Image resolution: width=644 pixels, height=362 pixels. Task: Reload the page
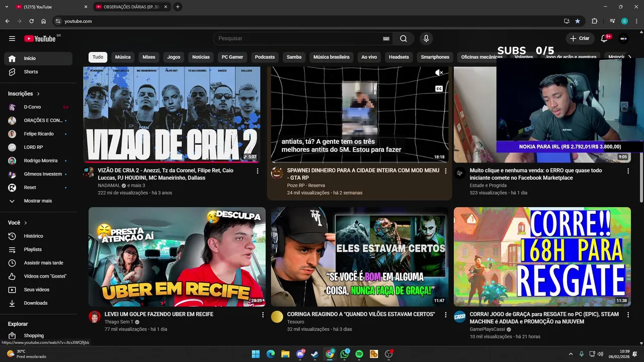[x=31, y=21]
